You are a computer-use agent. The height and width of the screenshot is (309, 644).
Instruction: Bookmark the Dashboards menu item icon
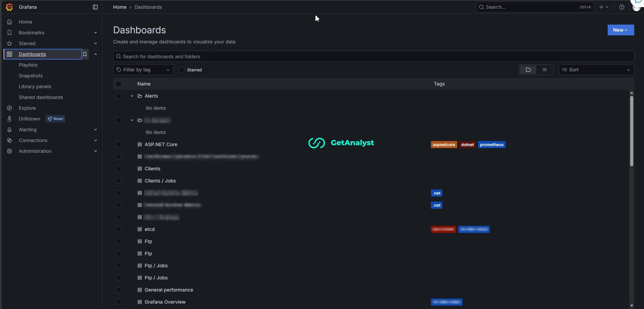(x=85, y=54)
